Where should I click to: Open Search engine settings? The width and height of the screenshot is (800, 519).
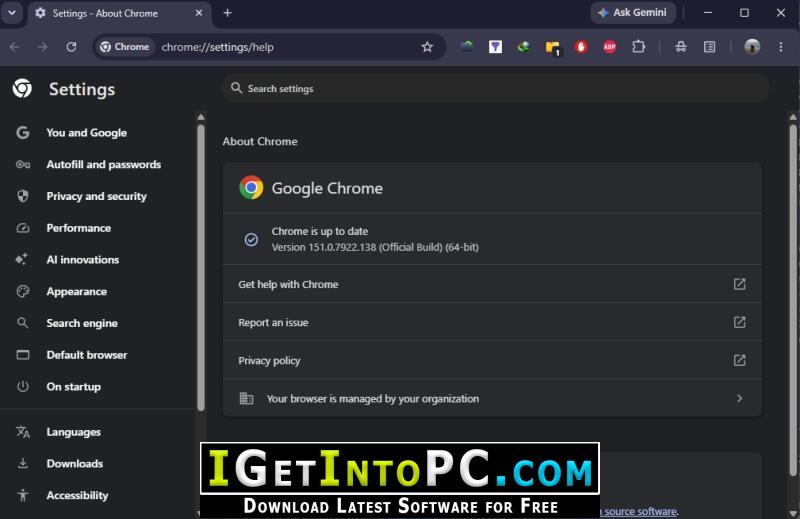[x=82, y=323]
